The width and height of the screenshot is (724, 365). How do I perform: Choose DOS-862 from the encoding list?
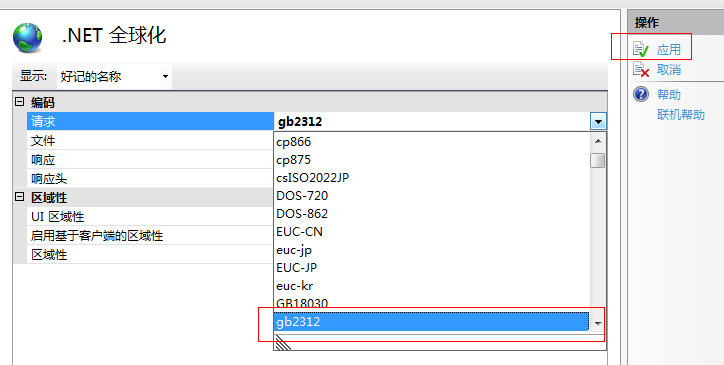[x=432, y=214]
